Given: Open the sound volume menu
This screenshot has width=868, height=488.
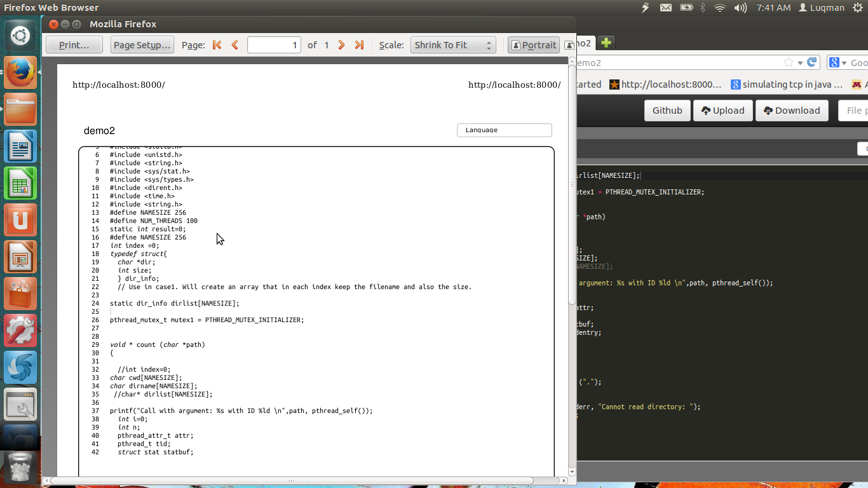Looking at the screenshot, I should click(x=740, y=8).
